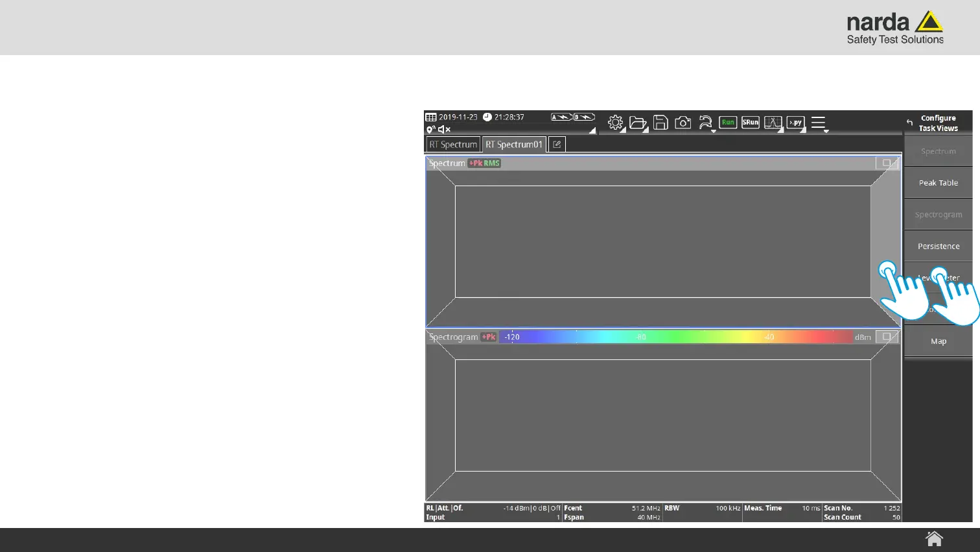Viewport: 980px width, 552px height.
Task: Expand the undo/restore arrow dropdown
Action: point(705,123)
